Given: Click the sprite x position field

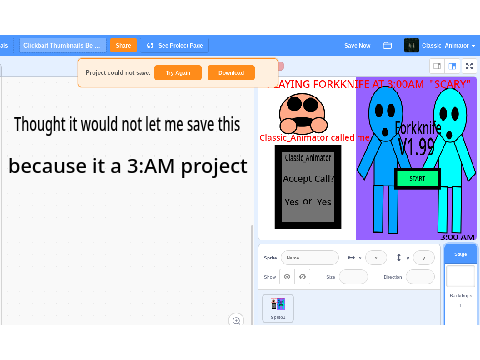Looking at the screenshot, I should (376, 258).
